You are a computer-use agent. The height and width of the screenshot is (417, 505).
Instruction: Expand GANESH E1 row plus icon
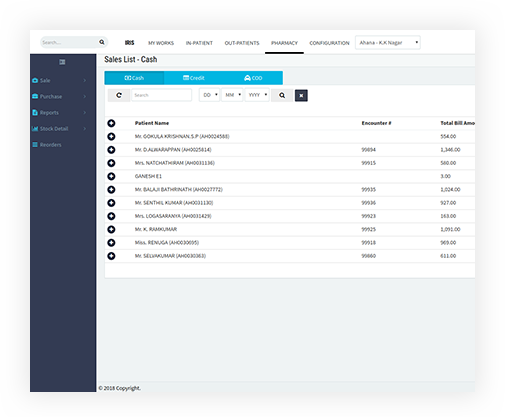111,176
